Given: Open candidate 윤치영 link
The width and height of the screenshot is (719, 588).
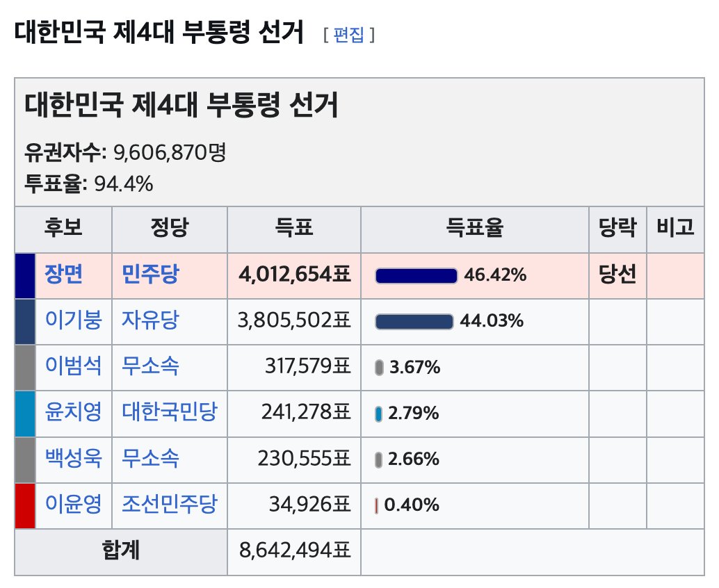Looking at the screenshot, I should click(73, 413).
